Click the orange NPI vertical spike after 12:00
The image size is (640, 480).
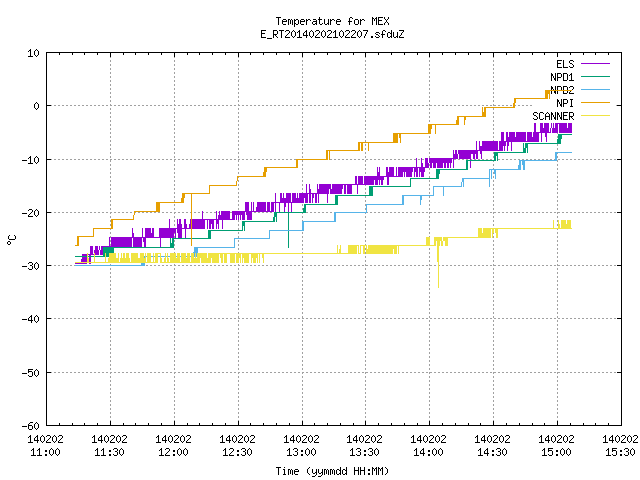pos(191,220)
